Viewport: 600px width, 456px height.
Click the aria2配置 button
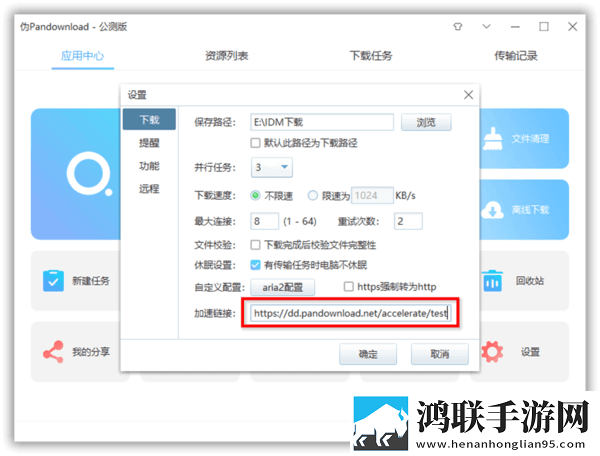(x=282, y=287)
